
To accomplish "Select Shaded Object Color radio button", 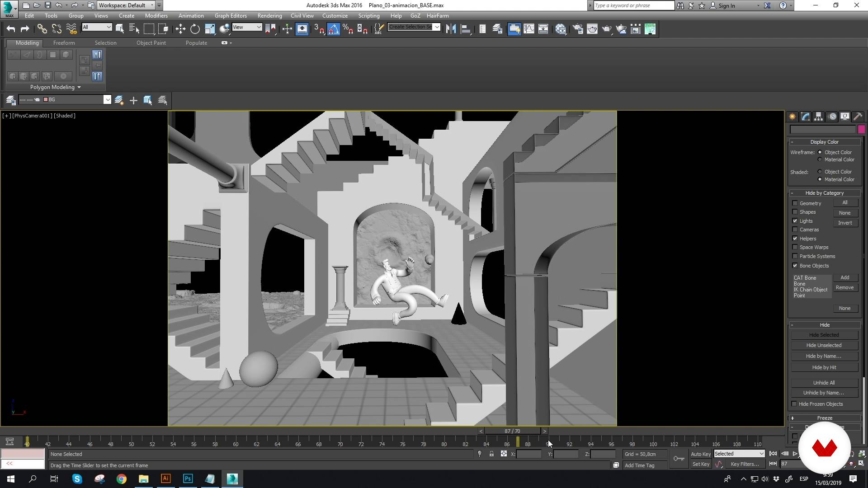I will (x=820, y=172).
